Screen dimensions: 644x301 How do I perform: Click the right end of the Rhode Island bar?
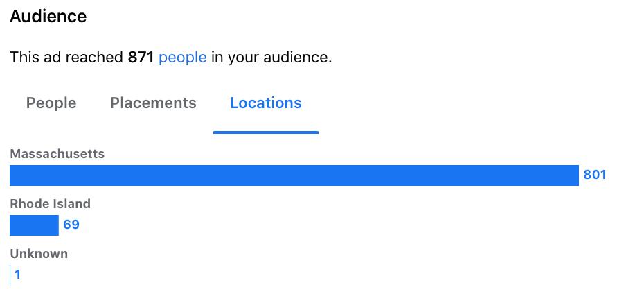coord(55,225)
